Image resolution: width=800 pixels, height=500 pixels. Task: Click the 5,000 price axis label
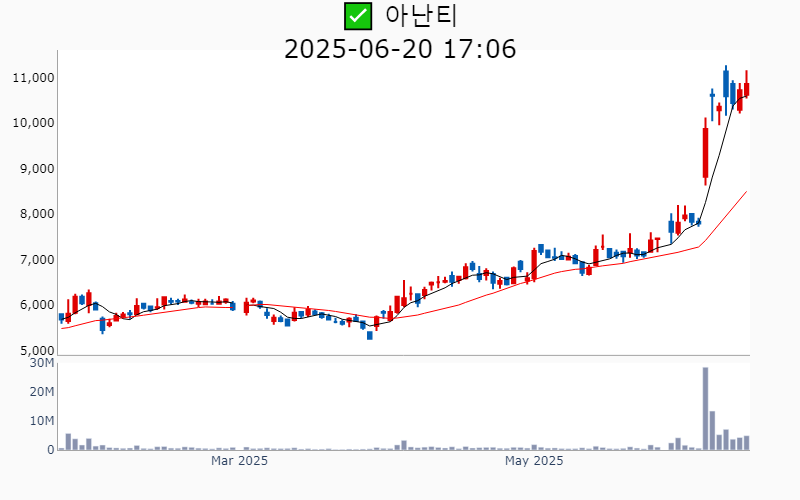37,351
